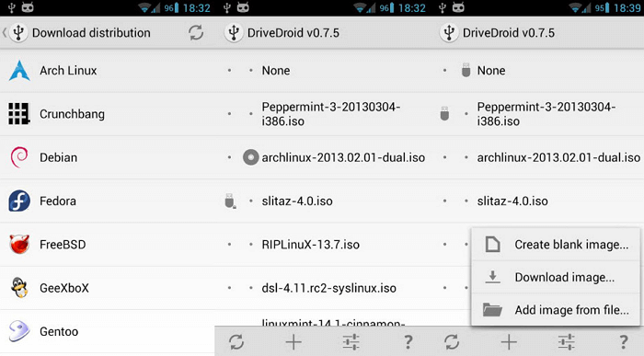The width and height of the screenshot is (644, 356).
Task: Tap plus button in right toolbar
Action: pyautogui.click(x=509, y=341)
